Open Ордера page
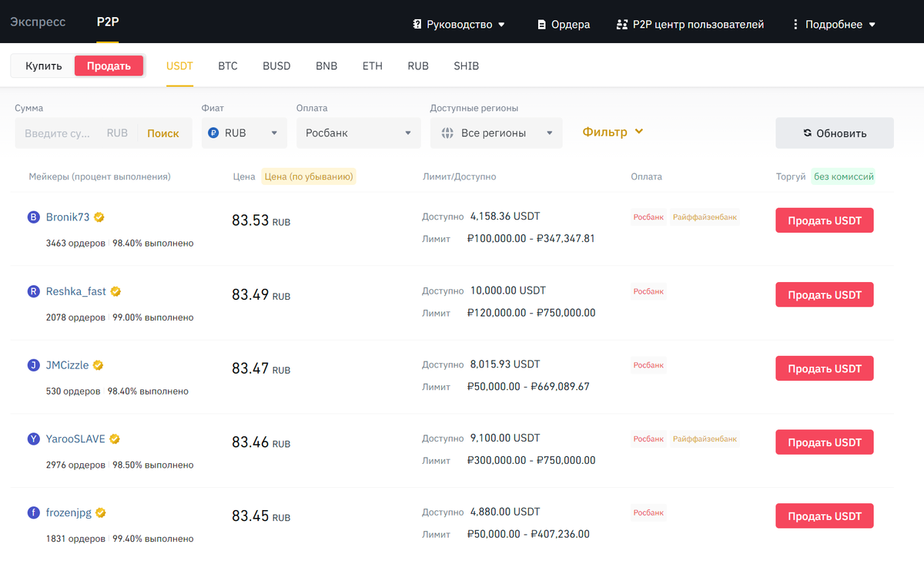Viewport: 924px width, 561px height. click(564, 25)
